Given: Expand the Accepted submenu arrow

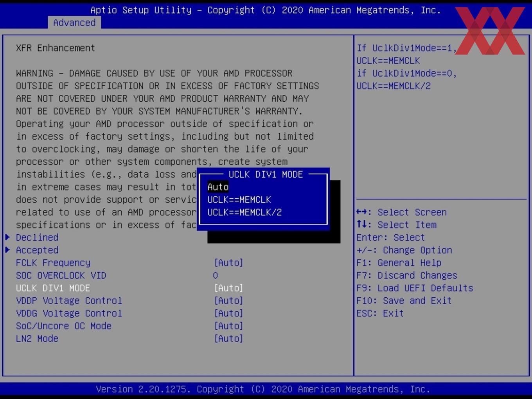Looking at the screenshot, I should coord(7,250).
